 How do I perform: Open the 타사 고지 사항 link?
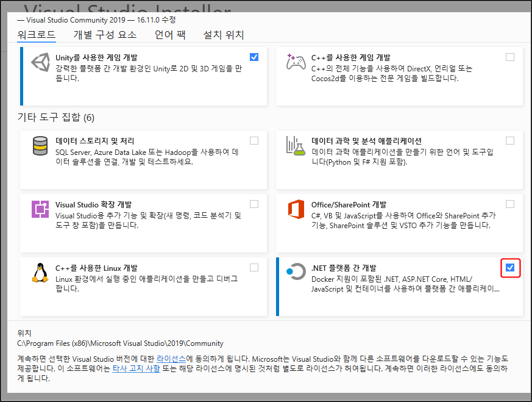[136, 368]
